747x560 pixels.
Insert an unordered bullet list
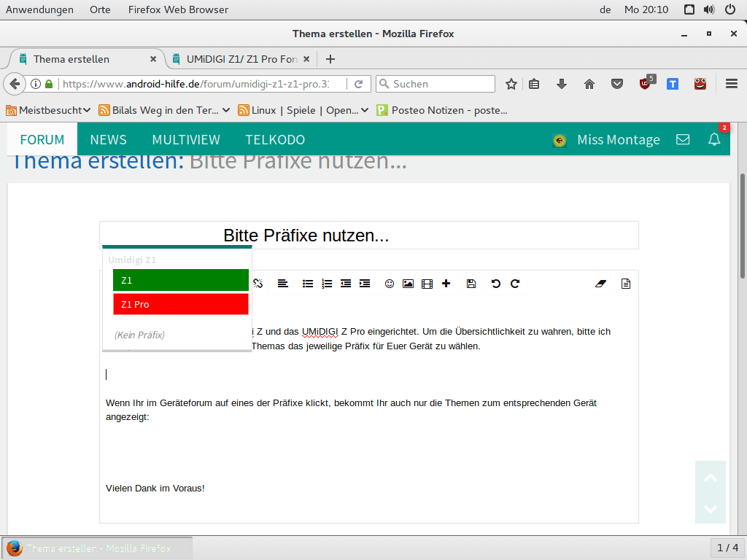[x=308, y=284]
